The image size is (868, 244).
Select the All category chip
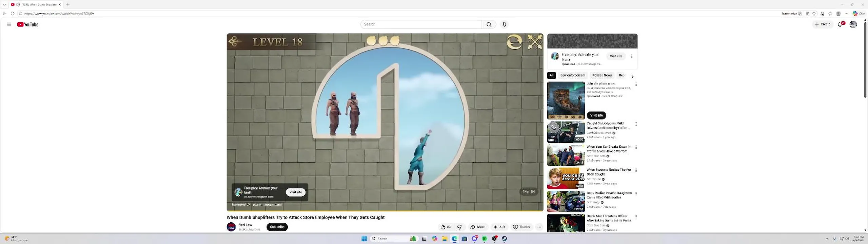coord(551,75)
